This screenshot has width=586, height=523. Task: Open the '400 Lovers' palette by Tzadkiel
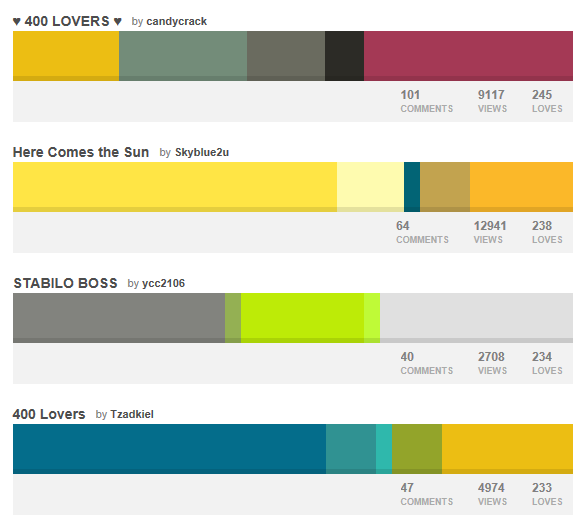(x=49, y=414)
